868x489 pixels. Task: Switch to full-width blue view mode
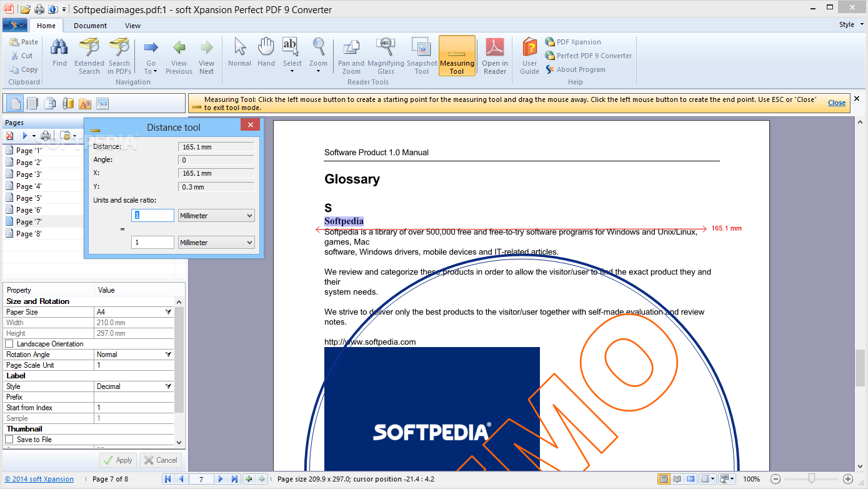tap(691, 479)
